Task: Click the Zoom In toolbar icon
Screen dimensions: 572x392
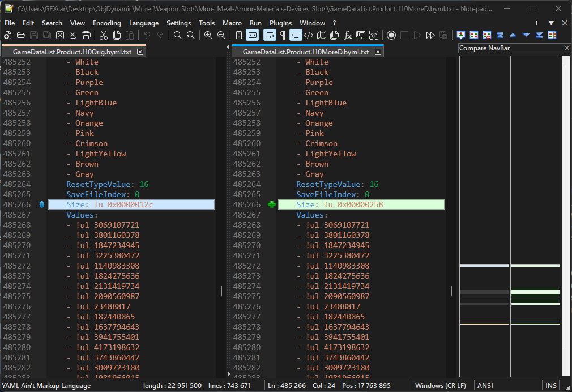Action: coord(208,35)
